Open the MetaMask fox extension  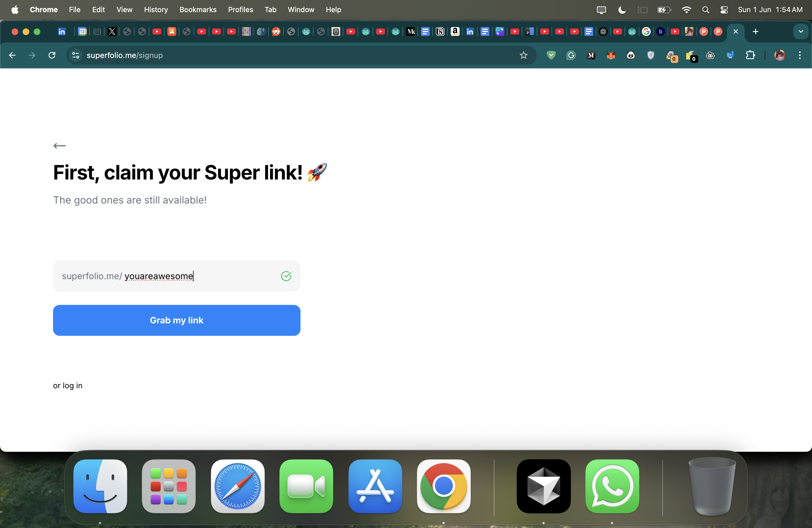611,55
